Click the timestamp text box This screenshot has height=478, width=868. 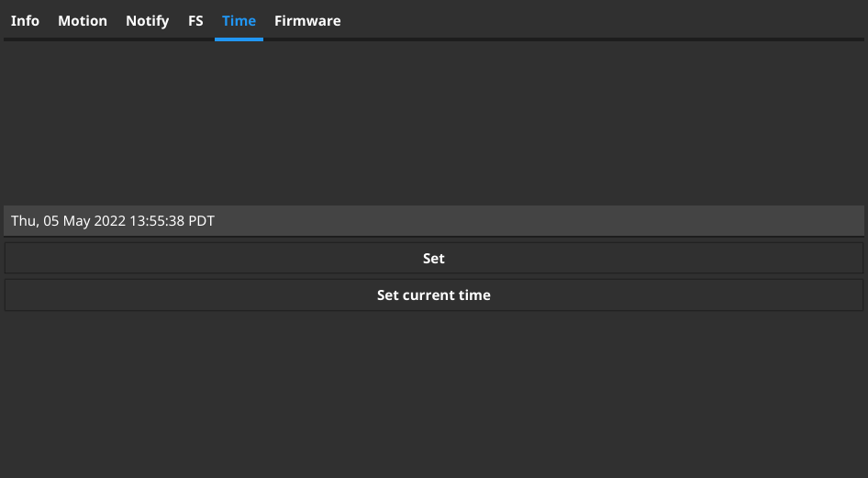pos(434,221)
